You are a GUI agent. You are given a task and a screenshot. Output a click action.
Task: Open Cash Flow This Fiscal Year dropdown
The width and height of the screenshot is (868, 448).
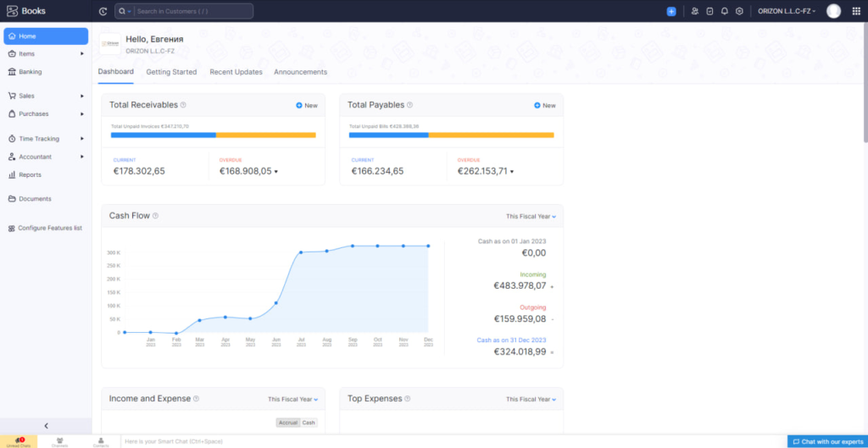[x=531, y=217]
